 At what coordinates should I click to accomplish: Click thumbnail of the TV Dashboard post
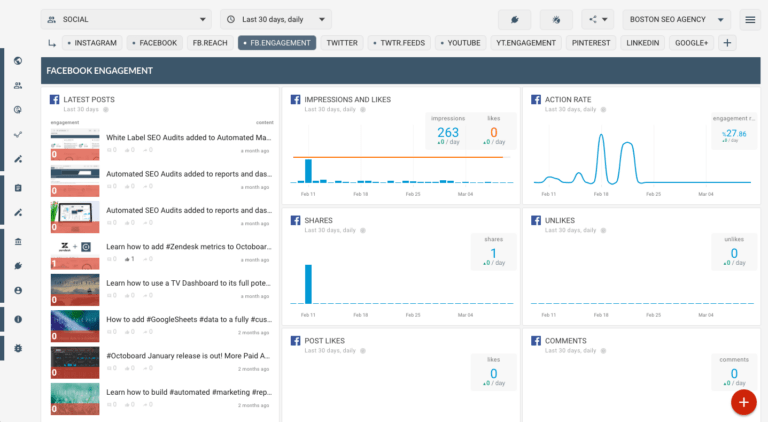(x=75, y=290)
